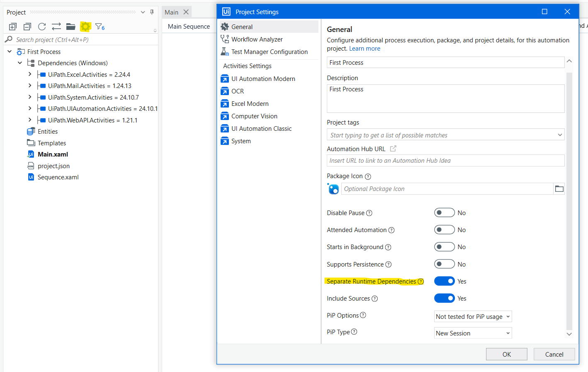Enable Starts in Background
This screenshot has height=372, width=588.
pyautogui.click(x=445, y=247)
